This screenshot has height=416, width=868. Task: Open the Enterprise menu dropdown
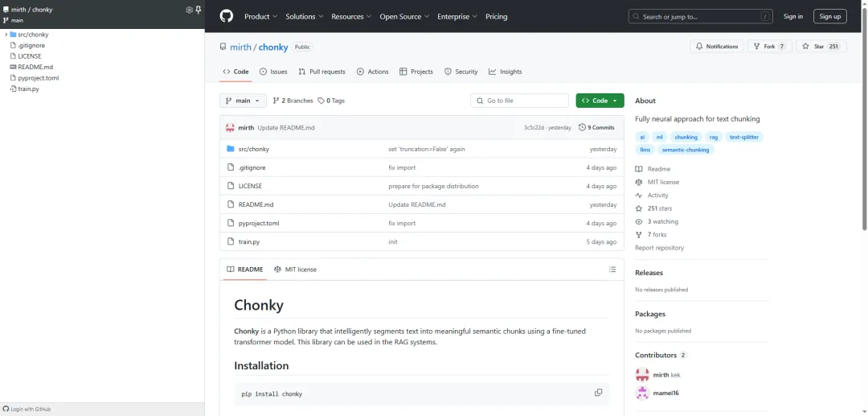(457, 17)
